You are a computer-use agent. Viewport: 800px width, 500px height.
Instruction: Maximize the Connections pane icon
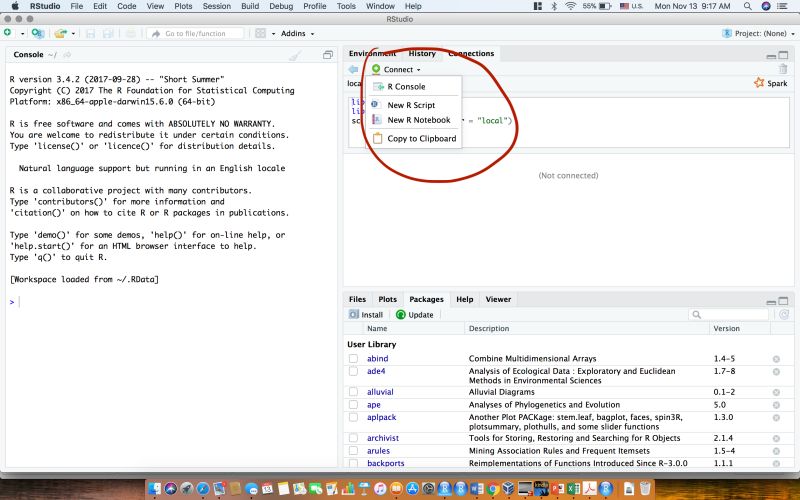coord(783,55)
